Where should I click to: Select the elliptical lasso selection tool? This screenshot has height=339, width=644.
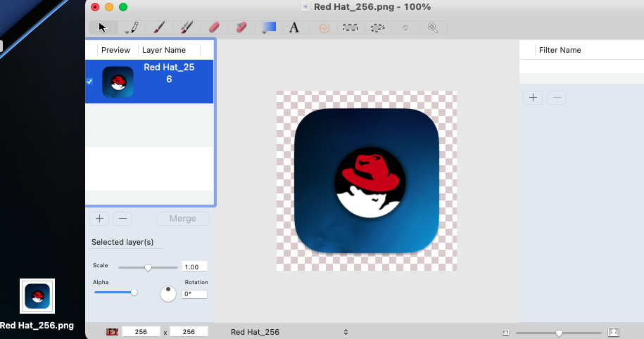tap(377, 27)
